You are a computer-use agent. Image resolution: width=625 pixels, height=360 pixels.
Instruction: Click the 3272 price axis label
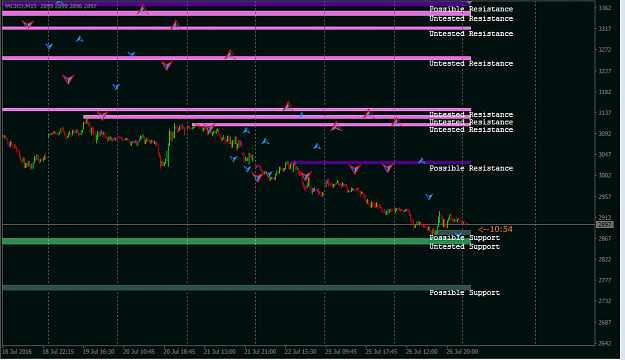[x=605, y=50]
